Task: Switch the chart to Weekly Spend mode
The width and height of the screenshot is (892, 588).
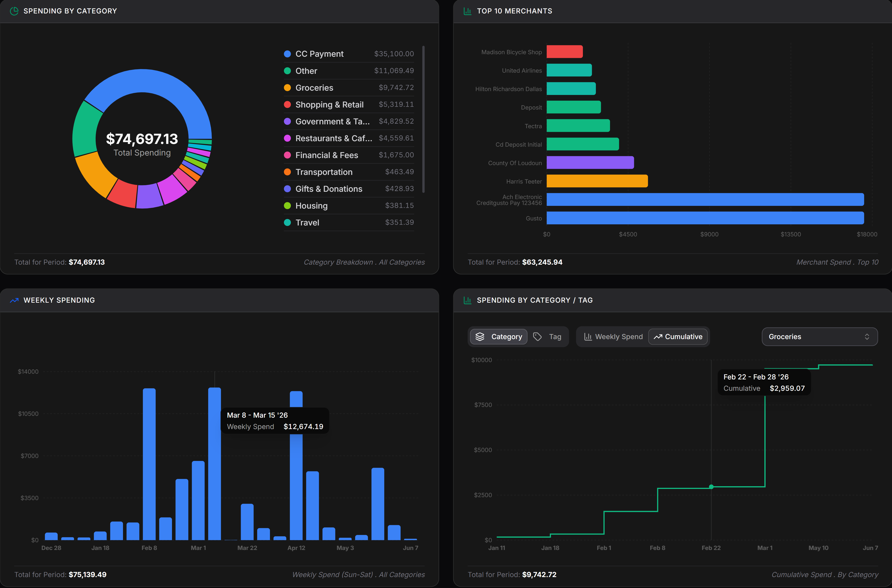Action: click(x=613, y=337)
